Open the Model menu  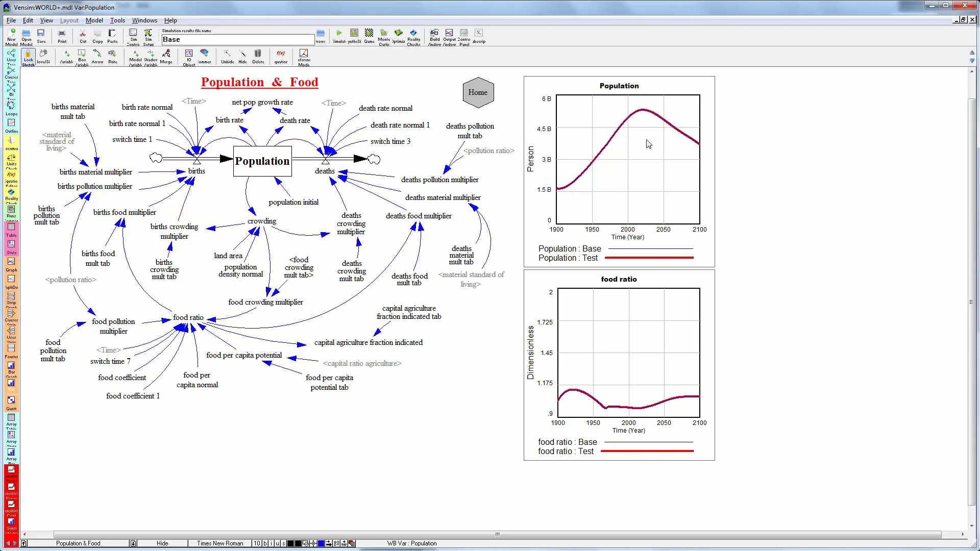tap(94, 20)
